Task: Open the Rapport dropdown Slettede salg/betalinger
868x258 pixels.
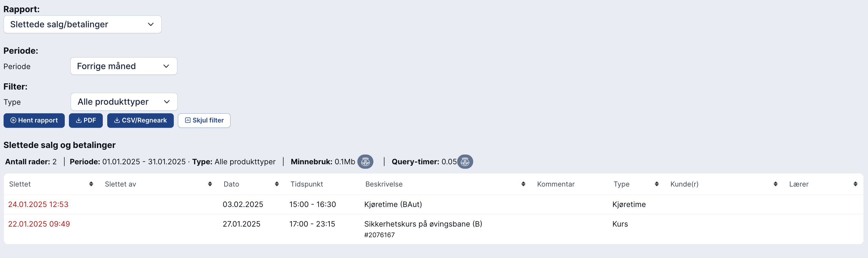Action: tap(83, 24)
